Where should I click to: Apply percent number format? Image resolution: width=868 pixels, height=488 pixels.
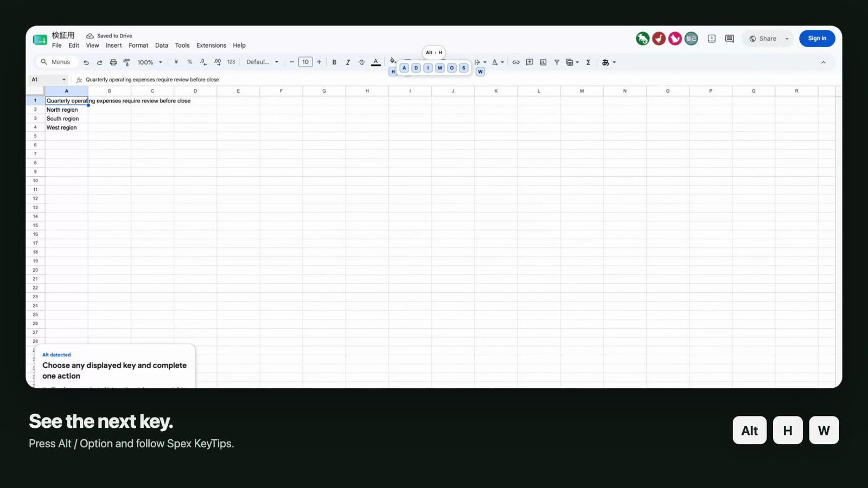pyautogui.click(x=189, y=62)
